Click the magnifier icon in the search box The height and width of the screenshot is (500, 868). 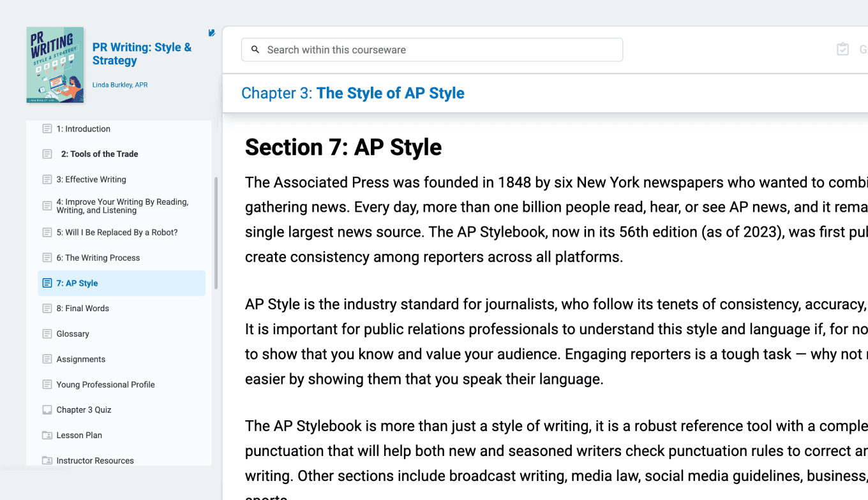[x=255, y=50]
